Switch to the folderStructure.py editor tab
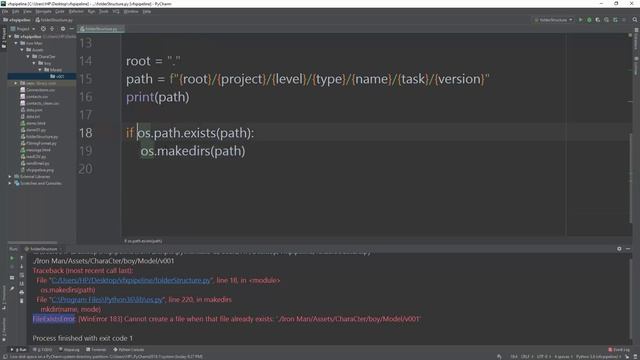640x360 pixels. (100, 29)
